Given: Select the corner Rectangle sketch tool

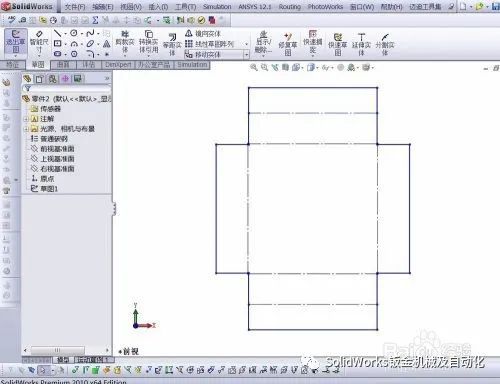Looking at the screenshot, I should (x=58, y=44).
